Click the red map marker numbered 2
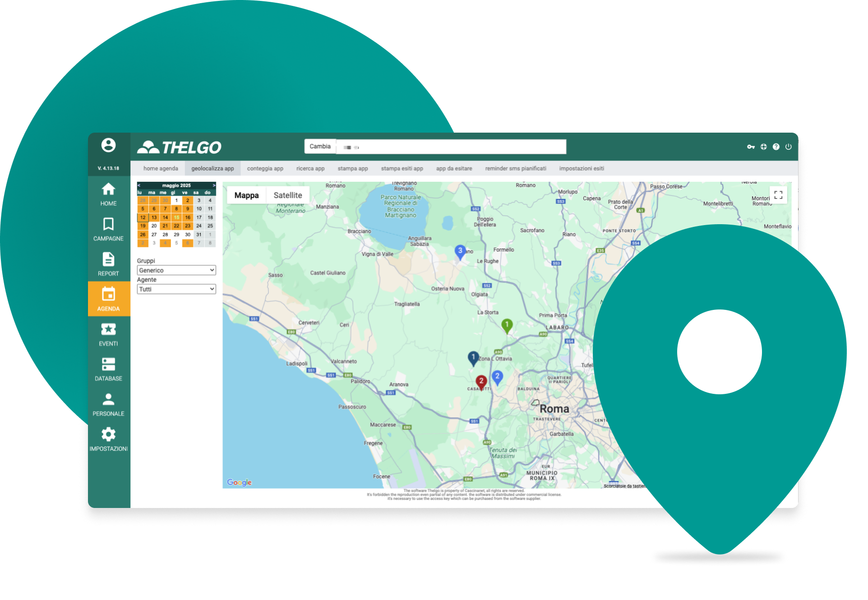The width and height of the screenshot is (868, 600). pos(481,383)
